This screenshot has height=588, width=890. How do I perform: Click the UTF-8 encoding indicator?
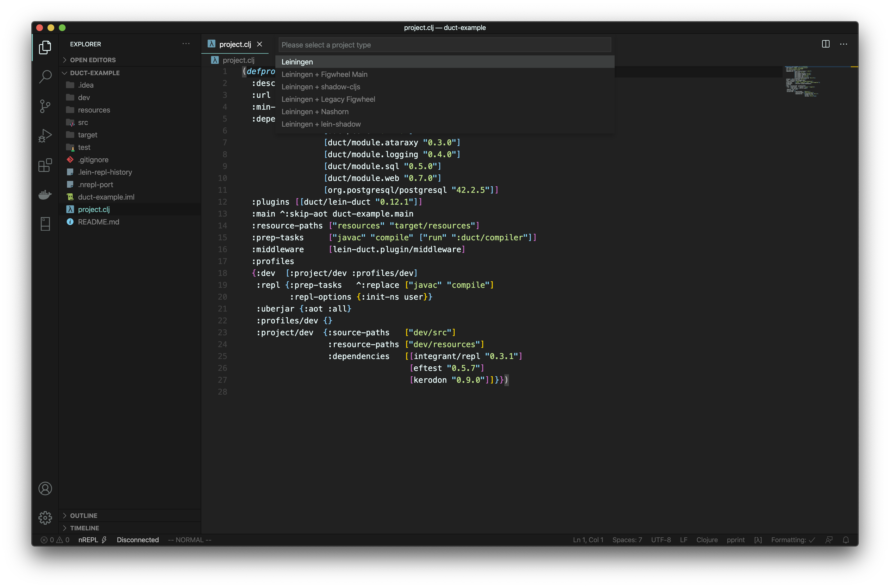tap(660, 540)
